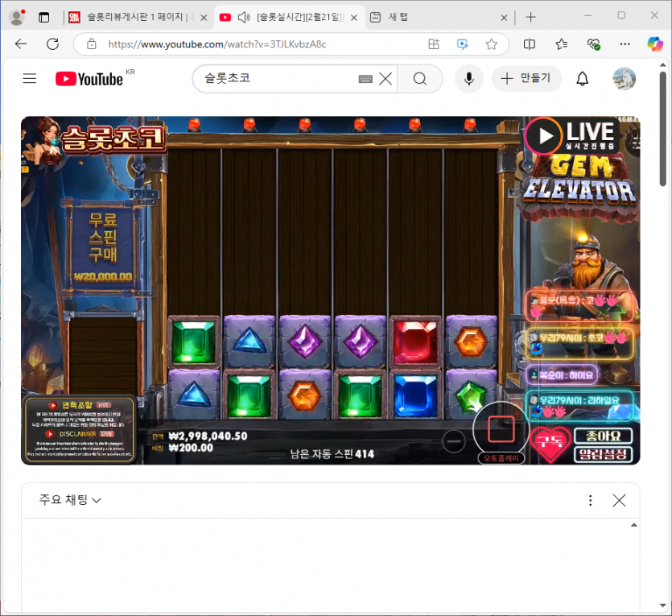Open the browser profile icon

tap(17, 17)
